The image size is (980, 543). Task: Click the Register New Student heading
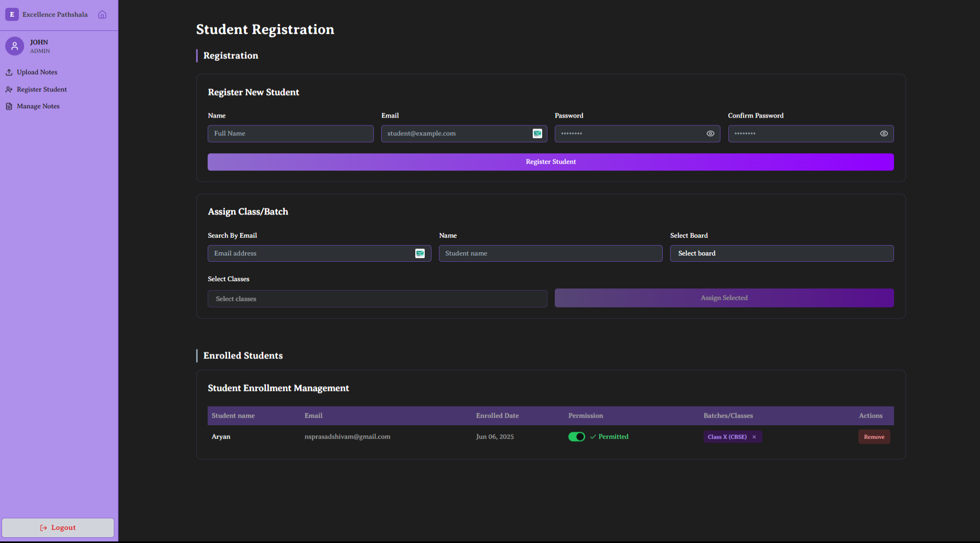(x=253, y=92)
